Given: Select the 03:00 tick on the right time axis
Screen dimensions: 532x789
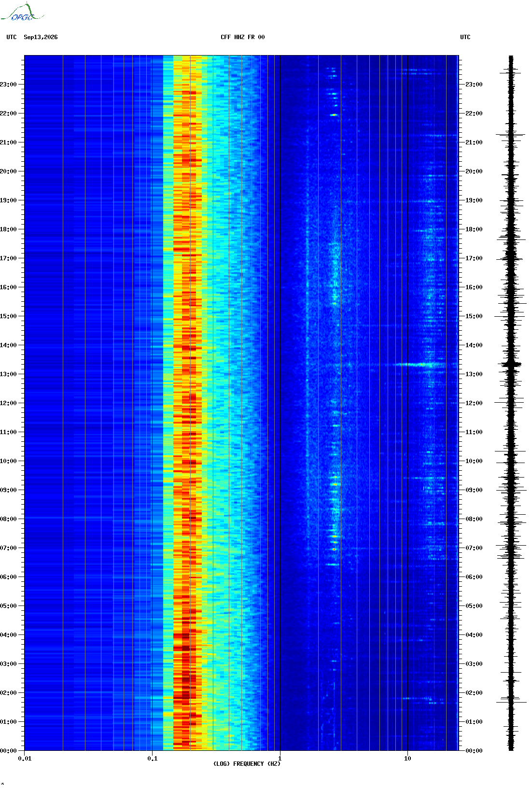Looking at the screenshot, I should 474,664.
